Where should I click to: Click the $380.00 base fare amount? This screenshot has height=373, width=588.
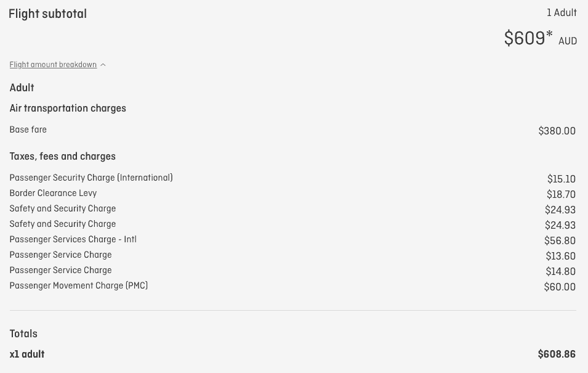pos(557,131)
